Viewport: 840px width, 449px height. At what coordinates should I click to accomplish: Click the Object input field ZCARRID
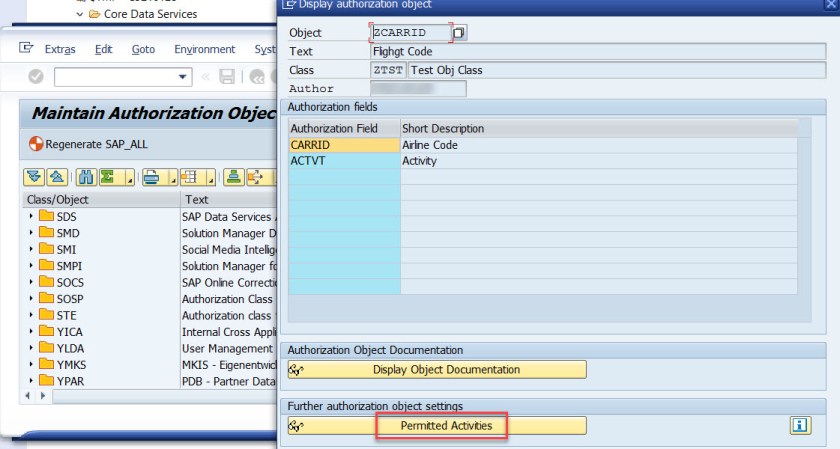point(411,33)
